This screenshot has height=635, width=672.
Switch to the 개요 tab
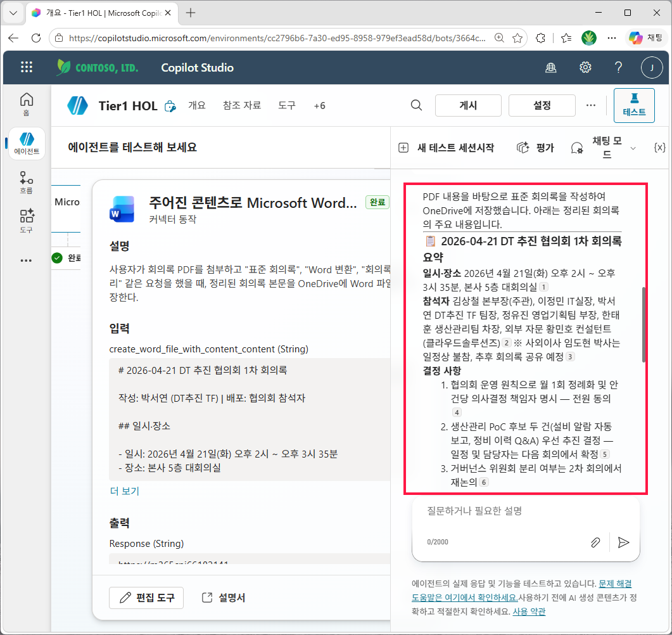tap(197, 105)
